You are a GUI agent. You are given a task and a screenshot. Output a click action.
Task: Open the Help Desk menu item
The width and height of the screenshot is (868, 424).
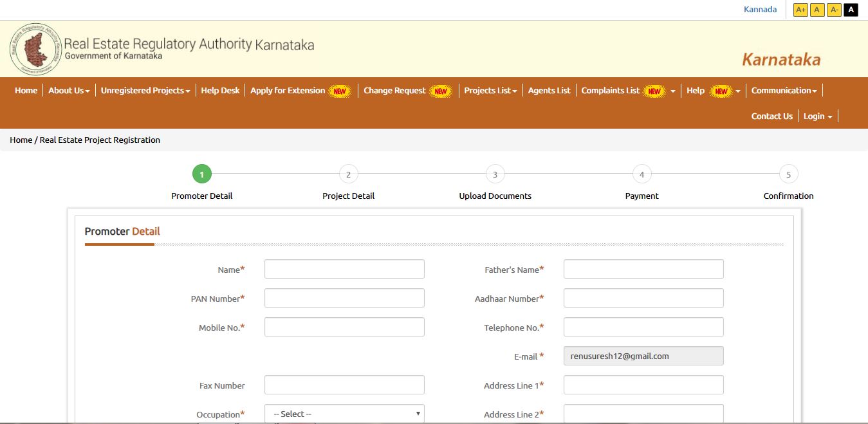click(220, 90)
